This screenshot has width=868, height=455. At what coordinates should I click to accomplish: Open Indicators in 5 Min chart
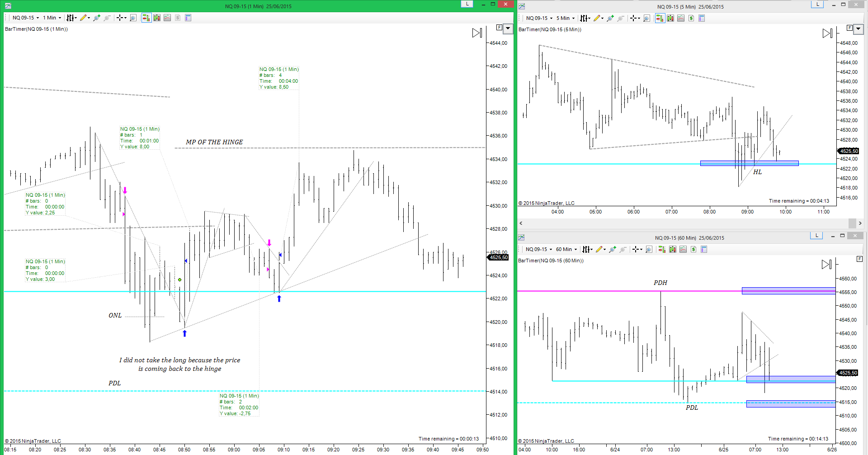(x=681, y=18)
